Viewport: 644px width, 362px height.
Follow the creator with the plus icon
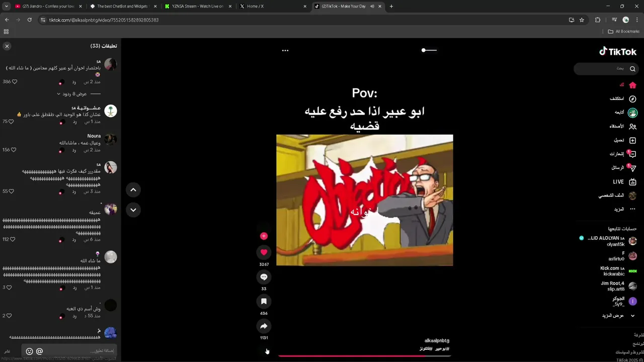point(264,236)
